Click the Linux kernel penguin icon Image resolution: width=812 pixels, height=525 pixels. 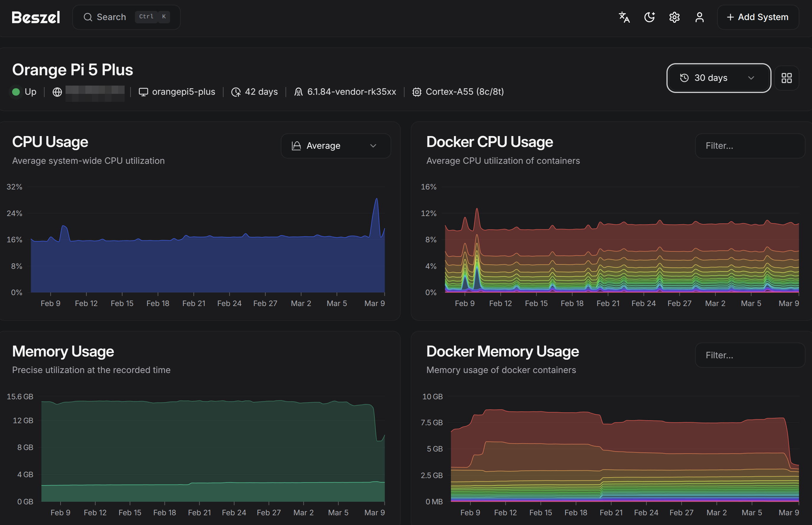click(x=299, y=92)
